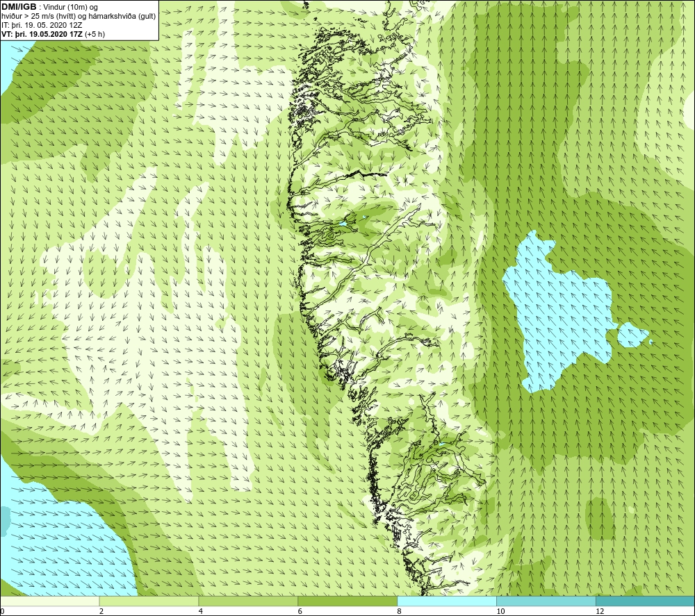Pick the 2–4 light green scale swatch
Viewport: 695px width, 616px height.
click(x=149, y=601)
